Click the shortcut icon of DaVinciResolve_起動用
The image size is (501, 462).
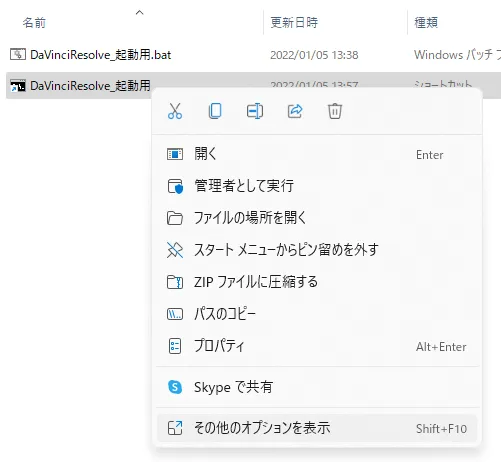point(18,86)
